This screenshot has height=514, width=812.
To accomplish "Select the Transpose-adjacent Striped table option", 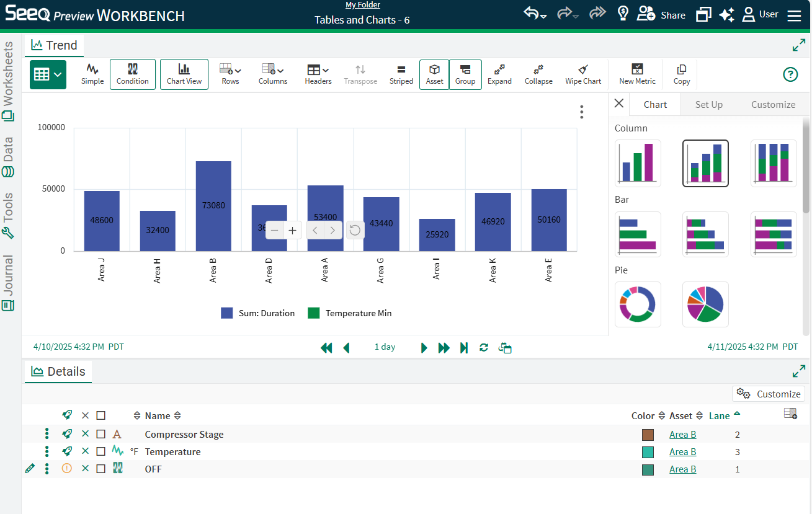I will [401, 74].
